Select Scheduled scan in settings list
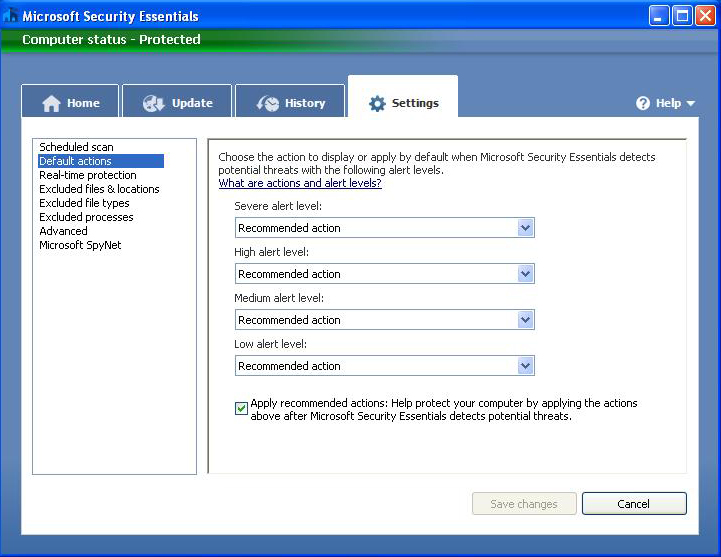Viewport: 721px width, 557px height. [76, 147]
